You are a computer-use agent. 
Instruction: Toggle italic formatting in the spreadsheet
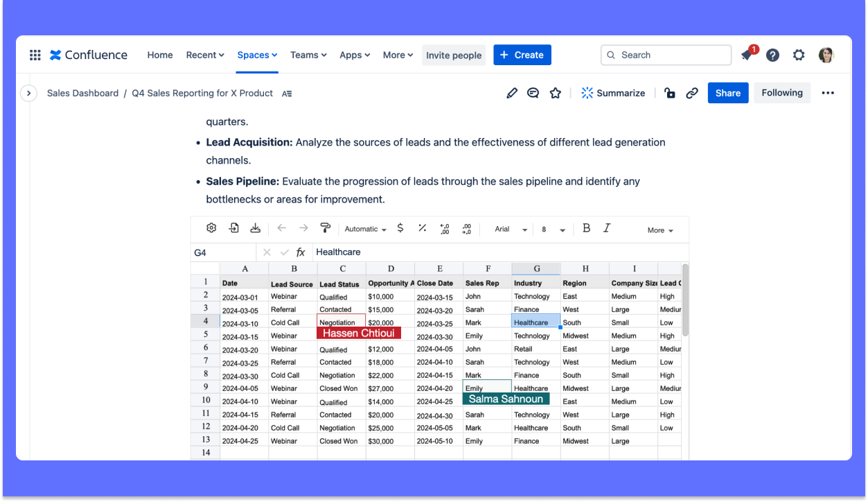coord(607,228)
